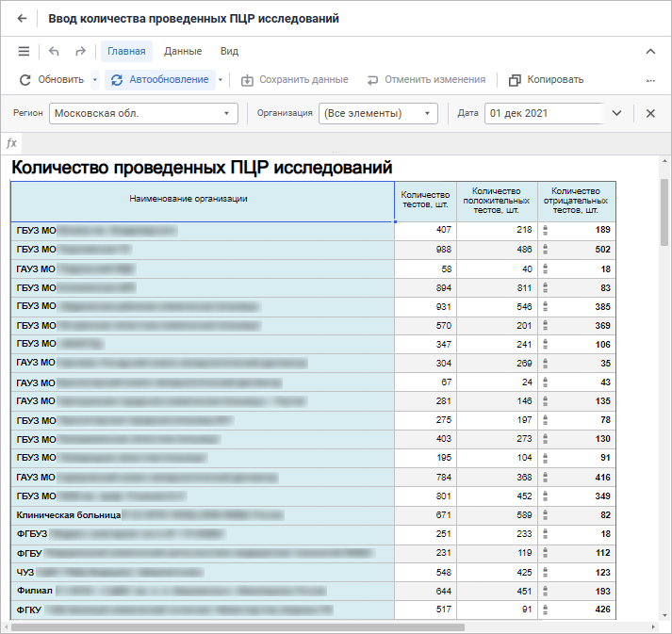Click the Копировать copy button
This screenshot has height=634, width=672.
coord(546,80)
